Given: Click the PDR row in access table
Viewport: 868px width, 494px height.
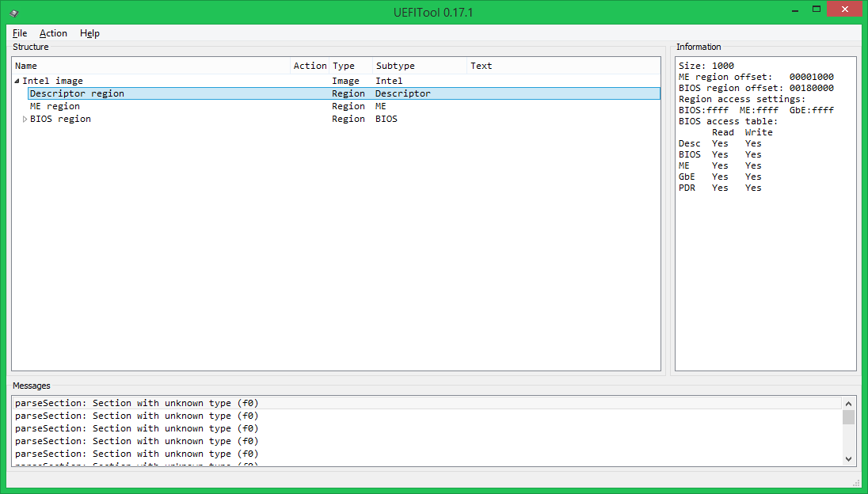Looking at the screenshot, I should click(720, 188).
